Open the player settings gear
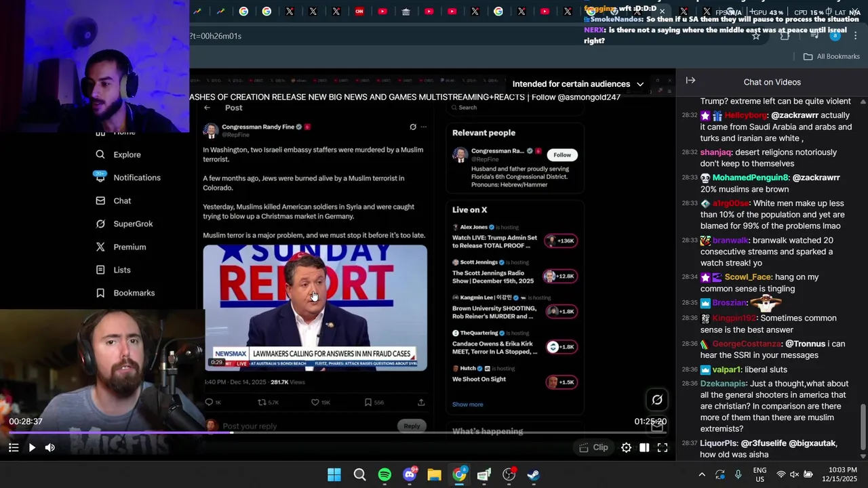Screen dimensions: 868x488 click(x=626, y=447)
